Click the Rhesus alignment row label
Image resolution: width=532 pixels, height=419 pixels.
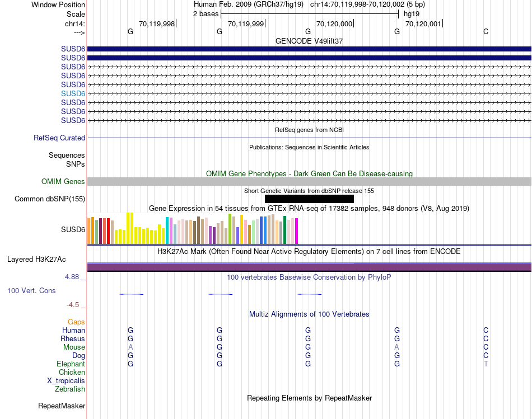pos(73,339)
